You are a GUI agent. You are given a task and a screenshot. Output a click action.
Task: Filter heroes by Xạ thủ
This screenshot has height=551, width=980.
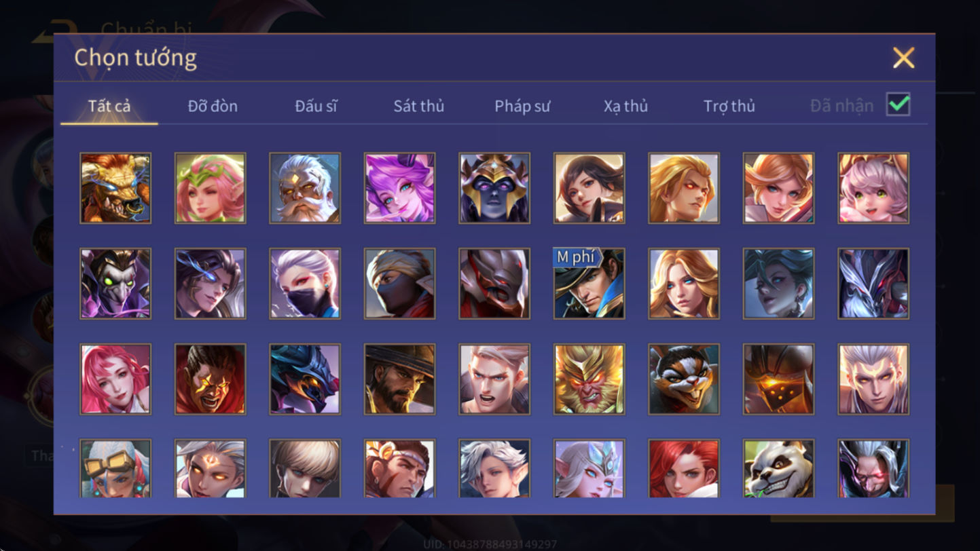pyautogui.click(x=625, y=106)
